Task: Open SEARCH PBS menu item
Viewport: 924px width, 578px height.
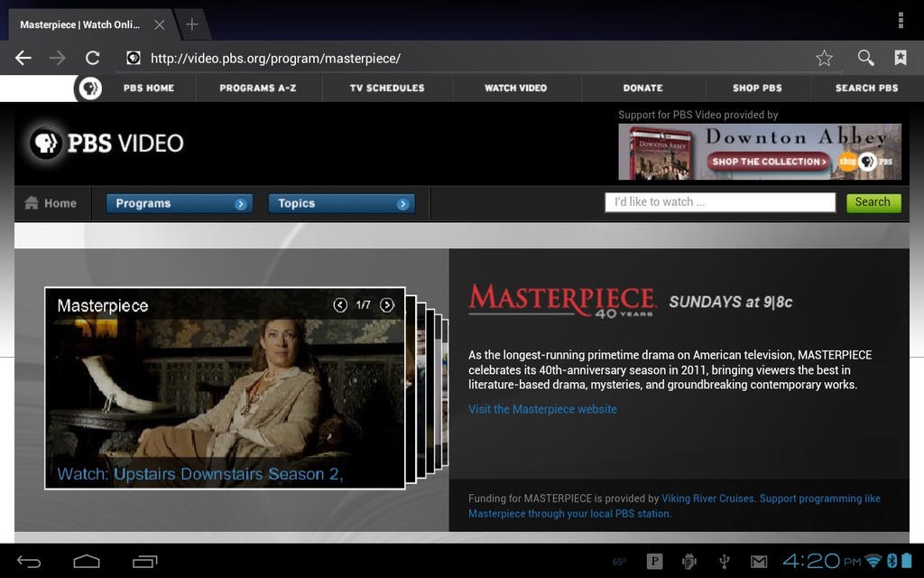Action: coord(867,88)
